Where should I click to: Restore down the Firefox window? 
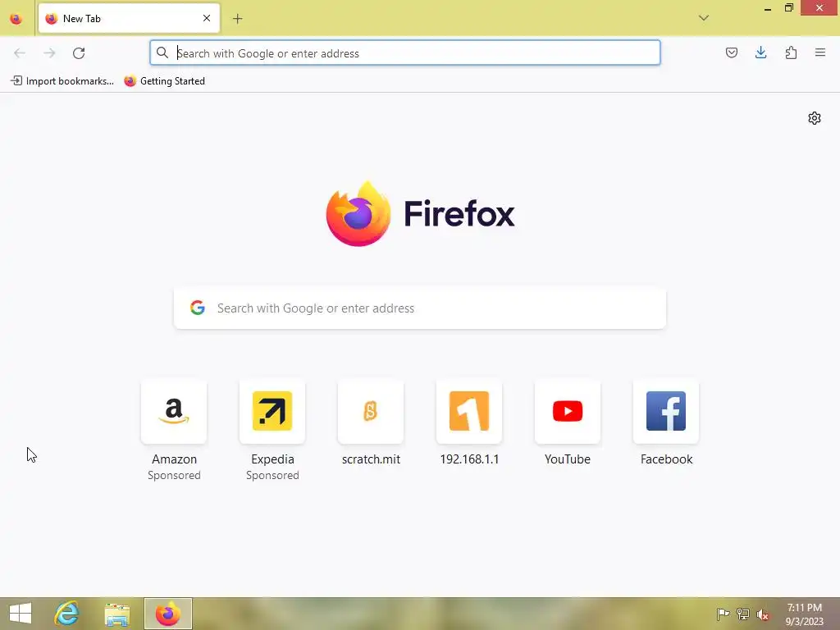point(789,8)
